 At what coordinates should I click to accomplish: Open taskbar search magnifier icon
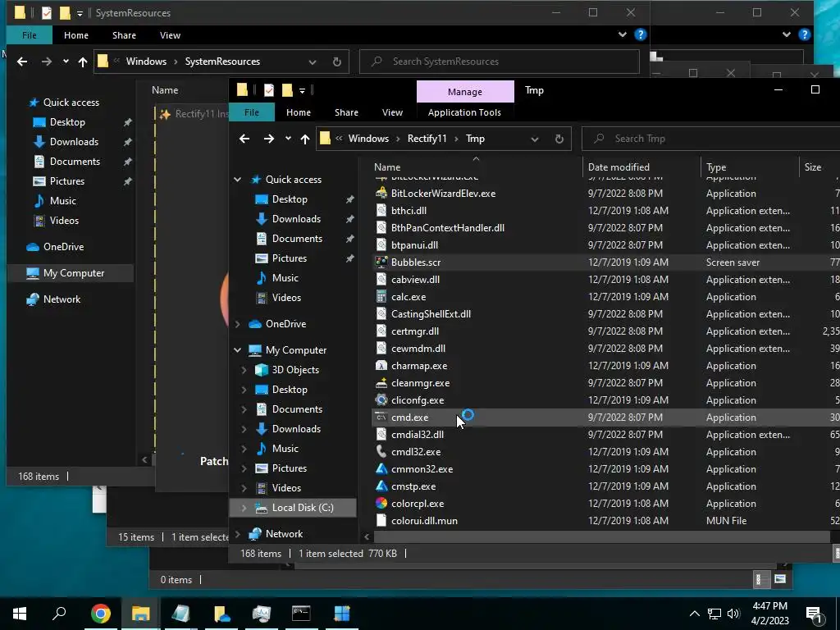(x=59, y=613)
